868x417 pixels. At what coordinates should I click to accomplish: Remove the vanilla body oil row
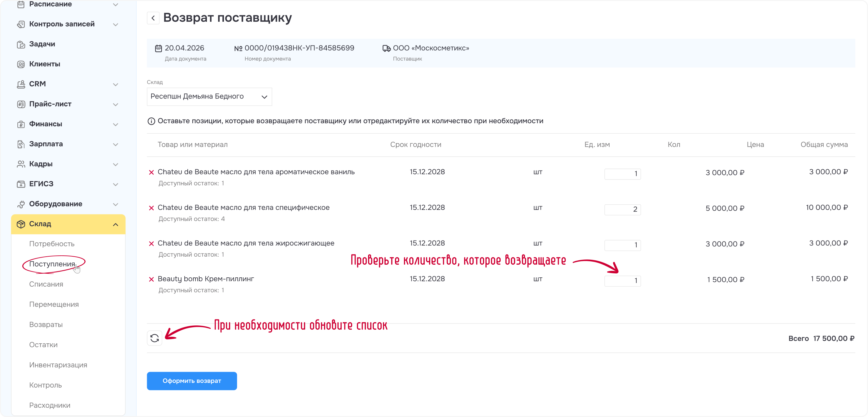pyautogui.click(x=151, y=172)
